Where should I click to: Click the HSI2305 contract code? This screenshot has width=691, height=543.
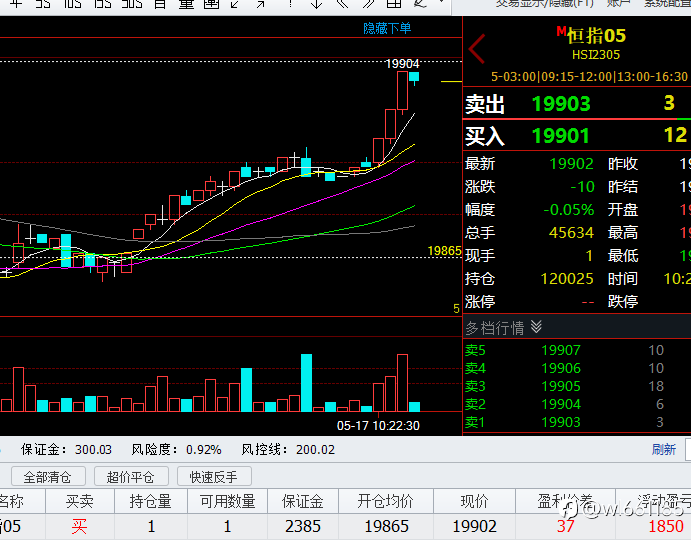(x=596, y=55)
